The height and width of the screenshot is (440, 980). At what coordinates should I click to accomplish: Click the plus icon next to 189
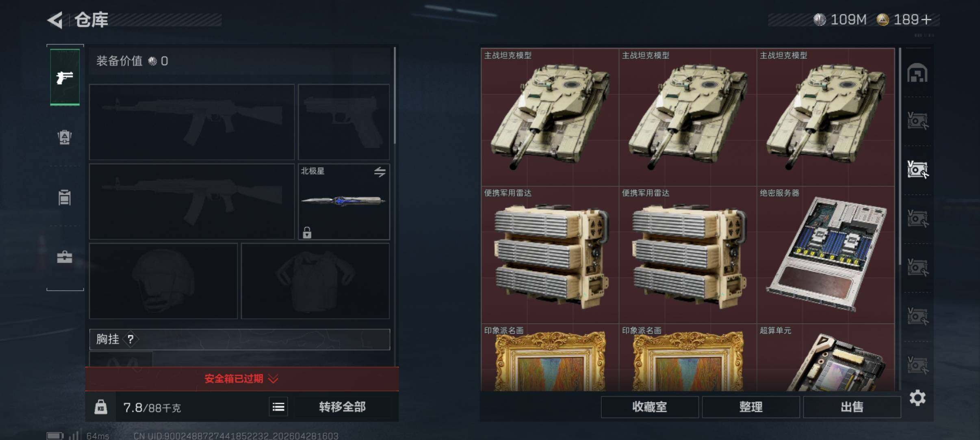point(926,19)
